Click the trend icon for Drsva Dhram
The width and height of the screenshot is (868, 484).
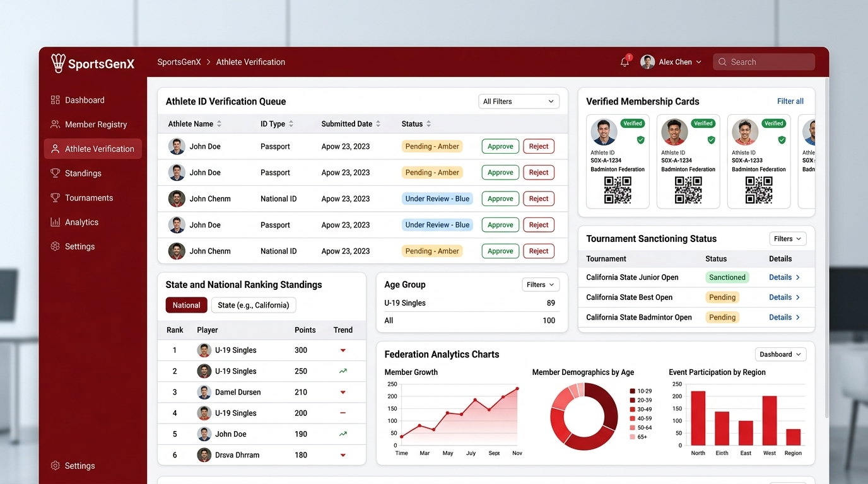[343, 455]
